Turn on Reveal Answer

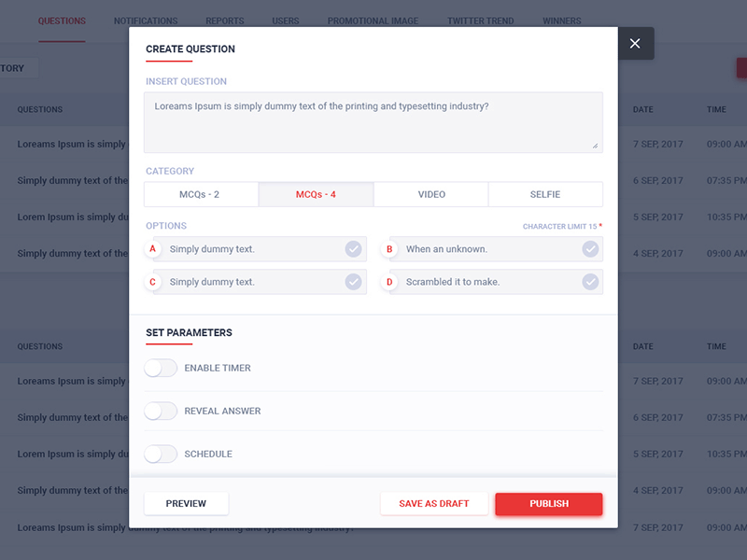coord(160,411)
